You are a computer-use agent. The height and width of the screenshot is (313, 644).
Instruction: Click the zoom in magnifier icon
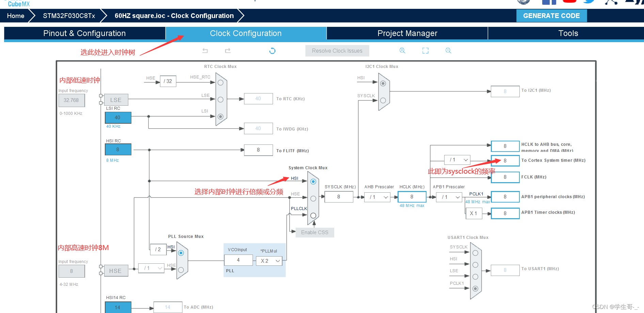click(x=402, y=51)
